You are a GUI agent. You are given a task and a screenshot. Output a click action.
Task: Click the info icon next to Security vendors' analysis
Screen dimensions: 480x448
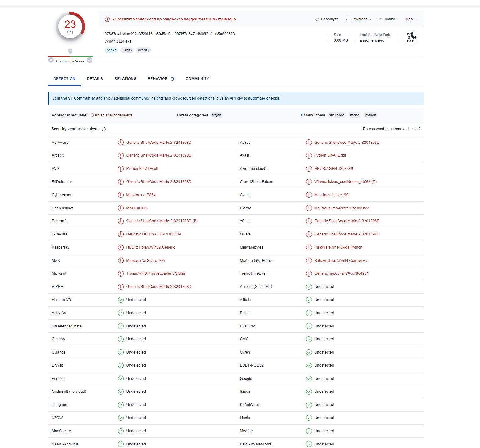(104, 129)
